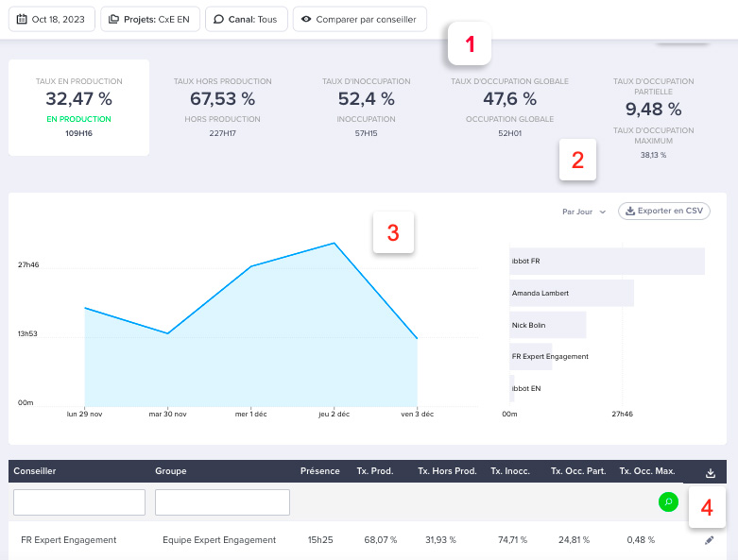Click the download icon in the table header

[711, 472]
